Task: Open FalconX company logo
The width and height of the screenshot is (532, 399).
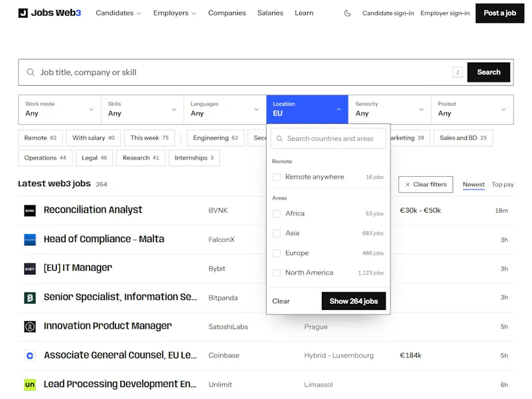Action: [30, 239]
